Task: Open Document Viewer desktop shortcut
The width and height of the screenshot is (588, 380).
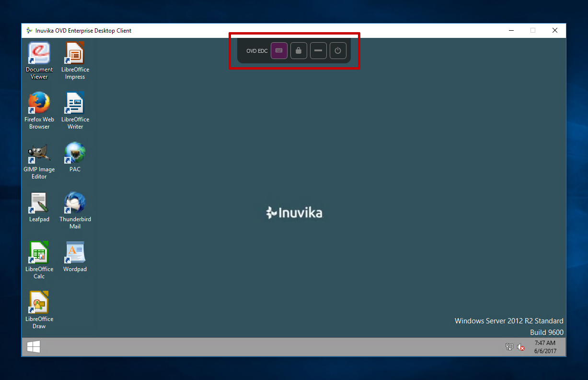Action: point(39,54)
